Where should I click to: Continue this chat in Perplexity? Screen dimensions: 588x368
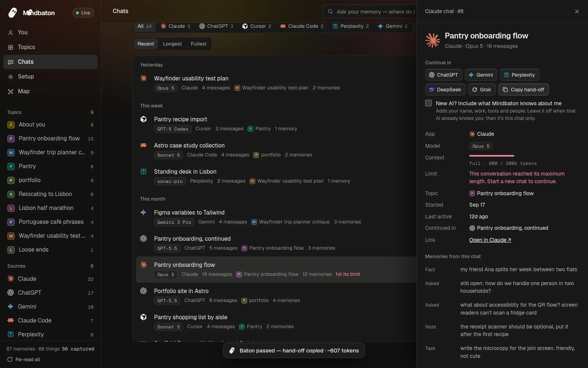519,75
